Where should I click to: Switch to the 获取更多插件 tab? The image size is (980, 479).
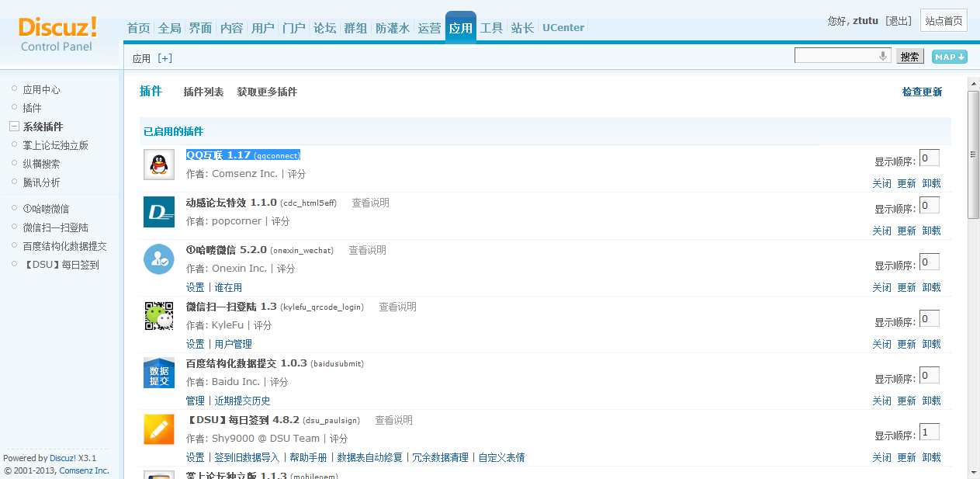267,92
